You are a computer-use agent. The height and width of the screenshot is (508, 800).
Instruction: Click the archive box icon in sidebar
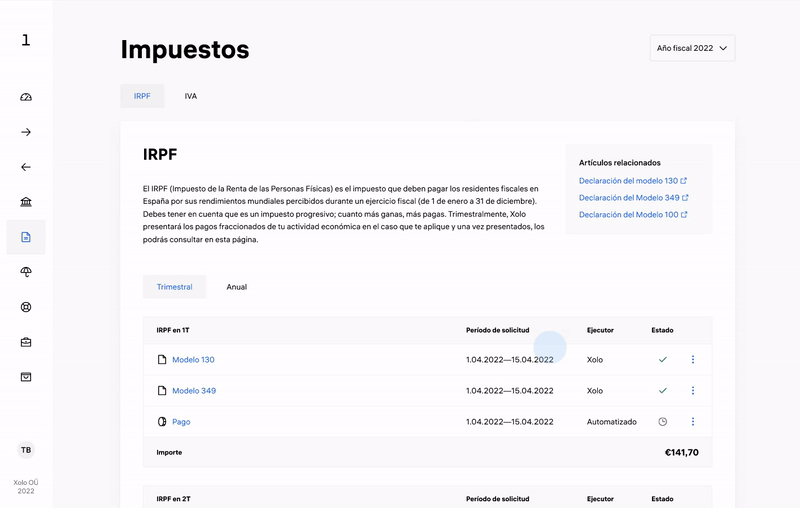pos(26,377)
